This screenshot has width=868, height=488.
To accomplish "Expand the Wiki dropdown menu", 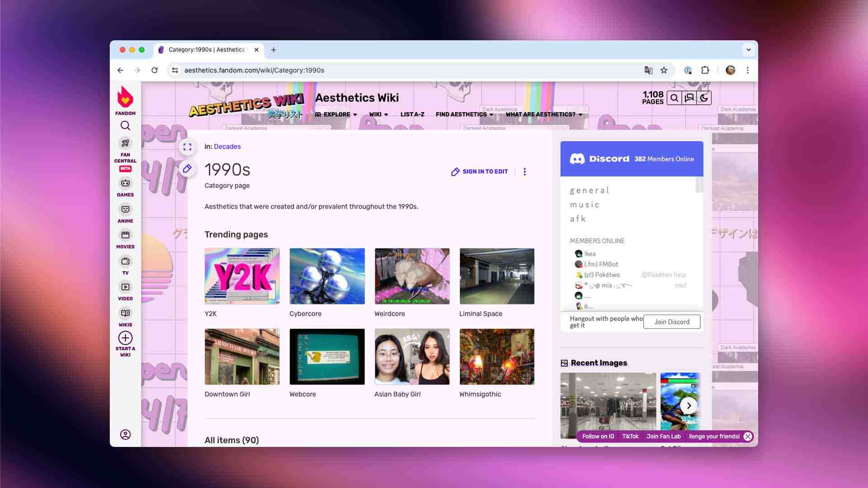I will [x=378, y=114].
